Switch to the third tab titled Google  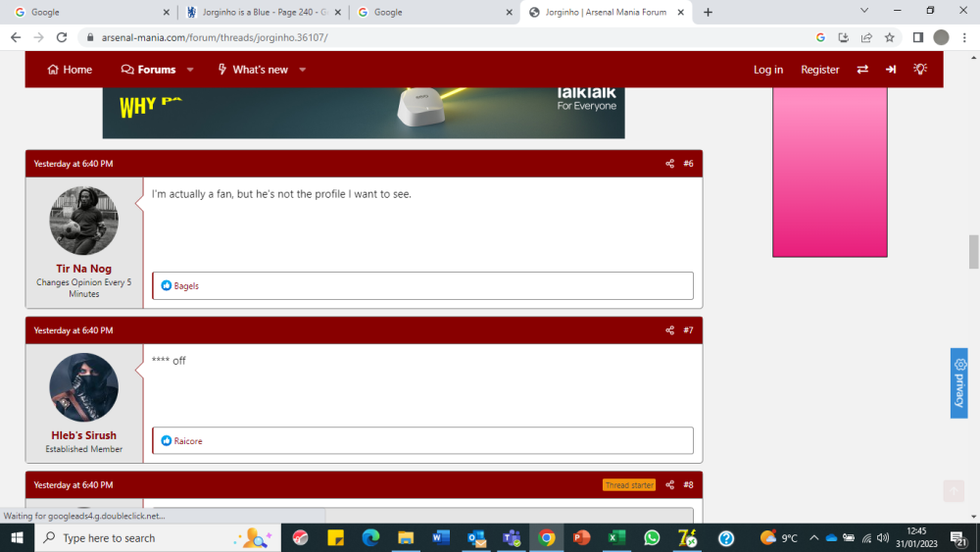coord(434,12)
